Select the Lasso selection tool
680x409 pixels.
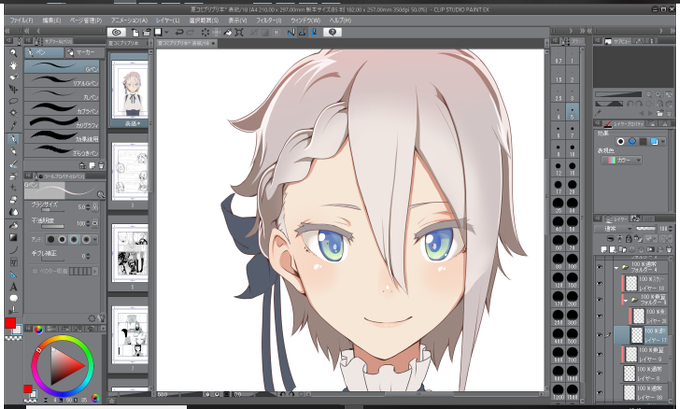pyautogui.click(x=13, y=101)
